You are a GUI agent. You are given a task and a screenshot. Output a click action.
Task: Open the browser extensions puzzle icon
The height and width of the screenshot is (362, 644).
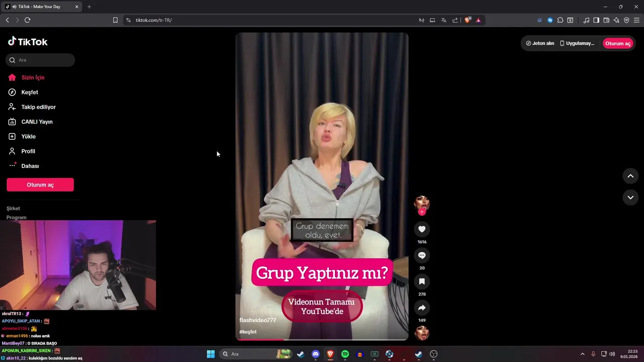click(x=560, y=20)
